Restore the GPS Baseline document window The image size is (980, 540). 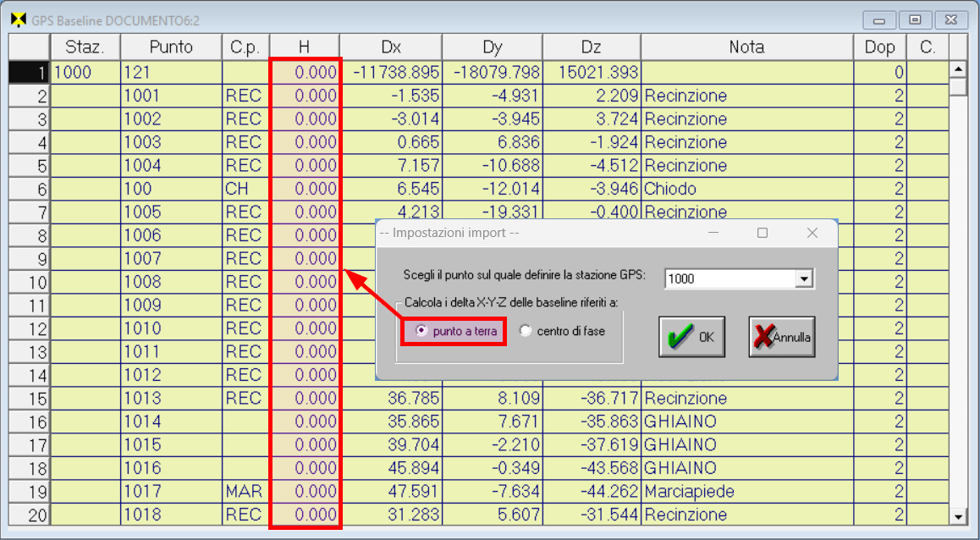[915, 20]
